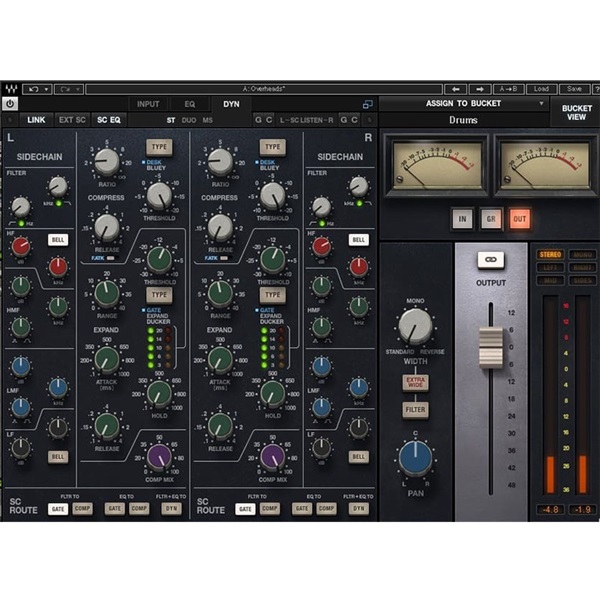Click left channel compressor Ratio knob
Image resolution: width=600 pixels, height=600 pixels.
coord(107,161)
